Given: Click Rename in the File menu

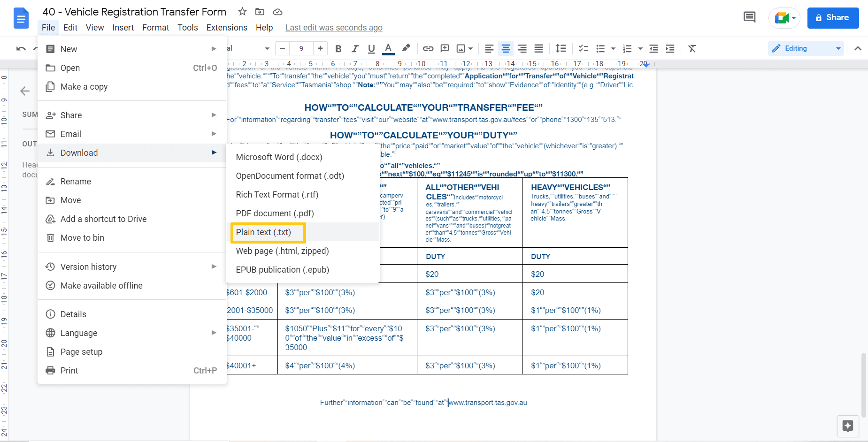Looking at the screenshot, I should (132, 181).
